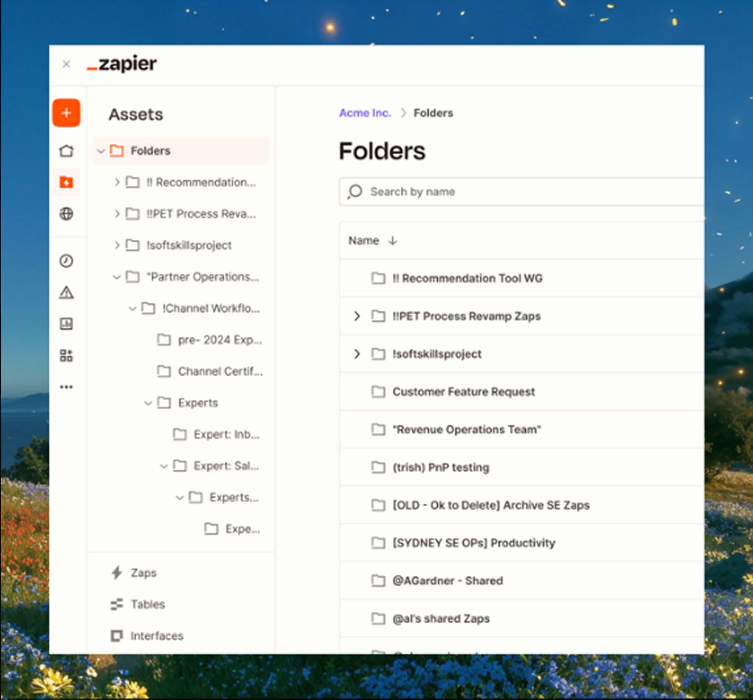
Task: Click the Interfaces square icon
Action: click(x=117, y=636)
